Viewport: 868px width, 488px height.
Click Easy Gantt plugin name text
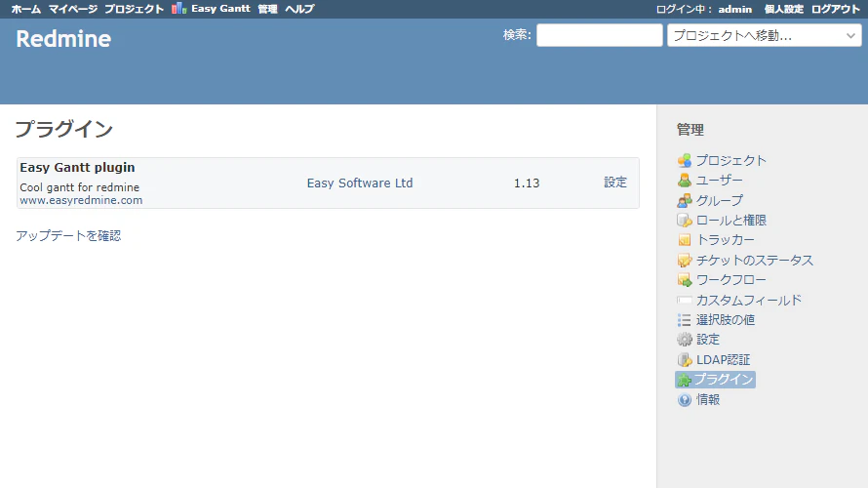pyautogui.click(x=77, y=167)
